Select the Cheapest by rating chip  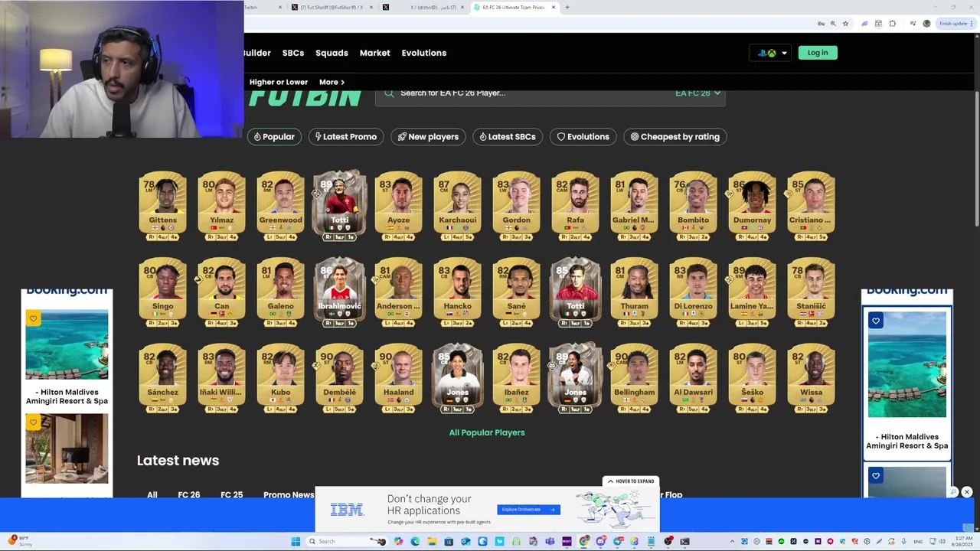675,137
